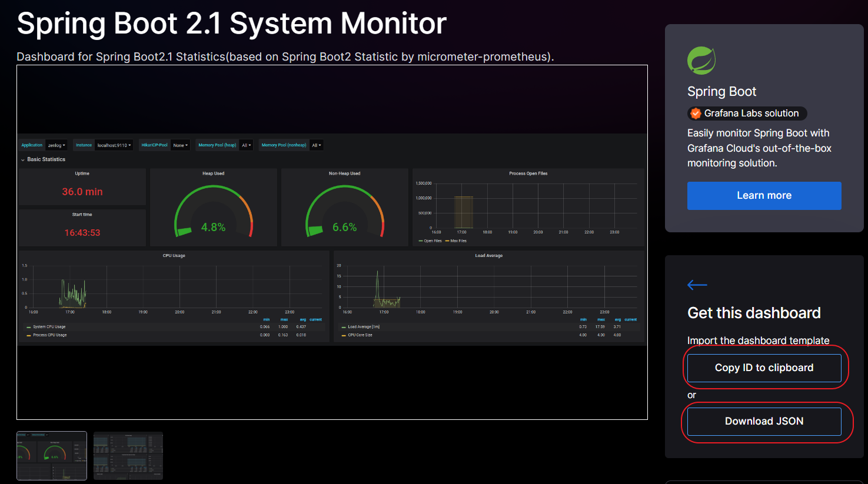Click the dashboard description line under the title
The image size is (868, 484).
285,57
